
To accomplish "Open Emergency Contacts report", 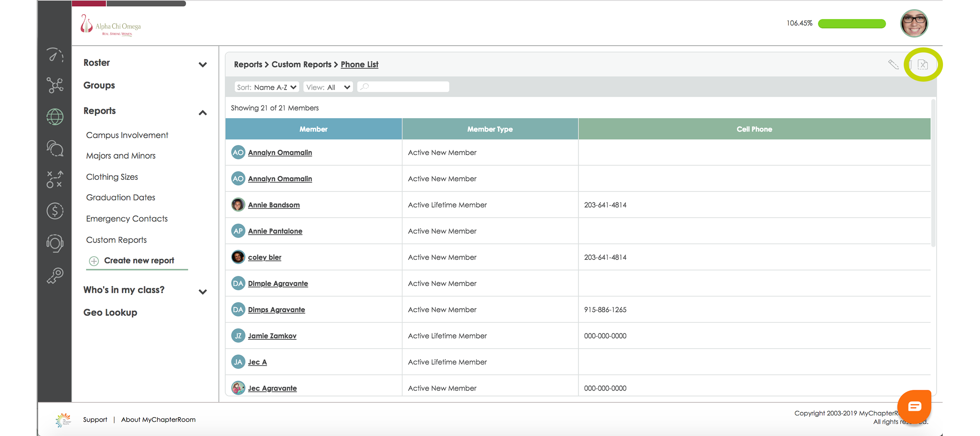I will pos(127,218).
